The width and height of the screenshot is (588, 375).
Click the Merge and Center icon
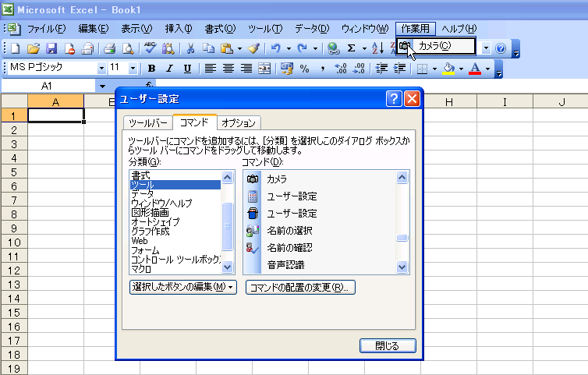pyautogui.click(x=264, y=69)
